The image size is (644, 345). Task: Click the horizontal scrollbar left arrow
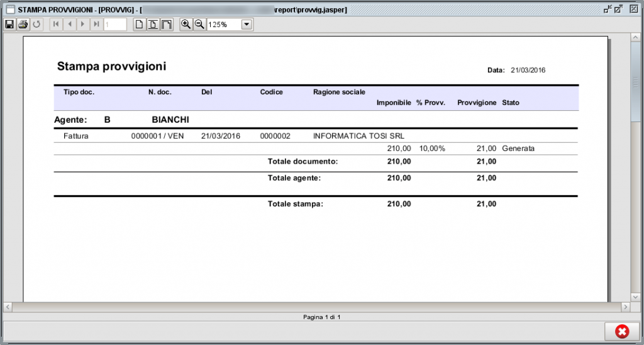(8, 307)
